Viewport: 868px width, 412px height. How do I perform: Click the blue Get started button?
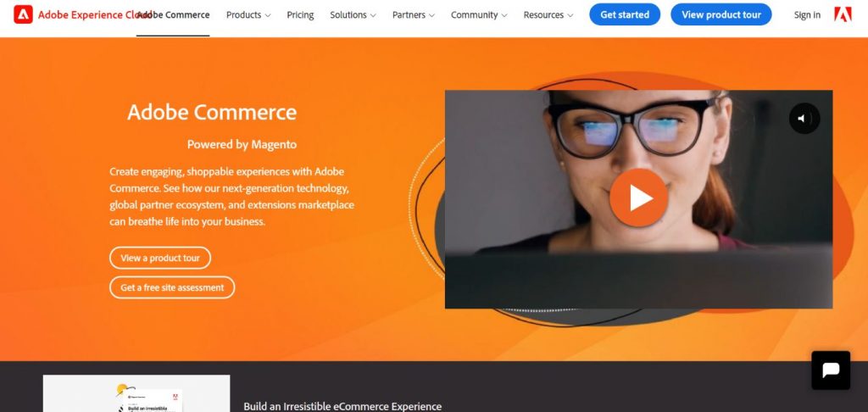(x=625, y=14)
